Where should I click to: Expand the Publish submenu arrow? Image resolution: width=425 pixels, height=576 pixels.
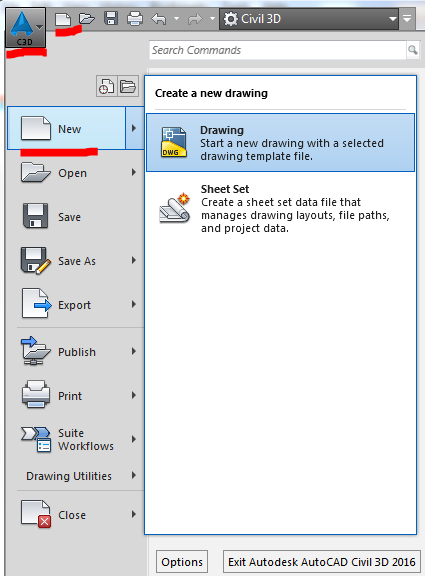click(x=134, y=351)
